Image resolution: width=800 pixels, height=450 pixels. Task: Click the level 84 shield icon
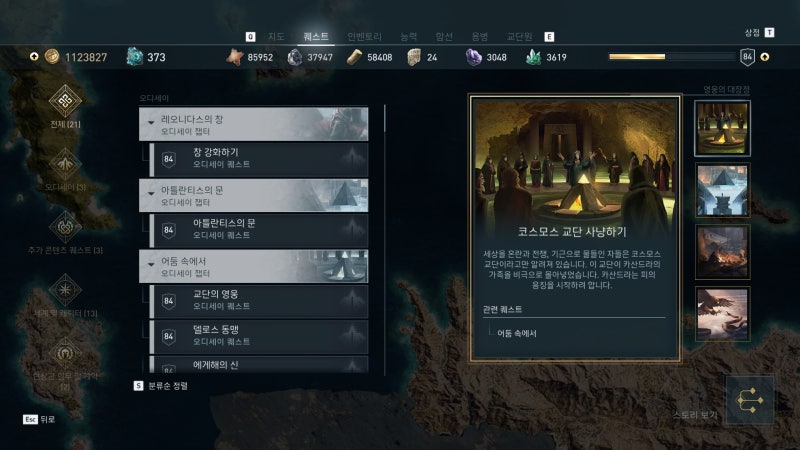point(747,57)
